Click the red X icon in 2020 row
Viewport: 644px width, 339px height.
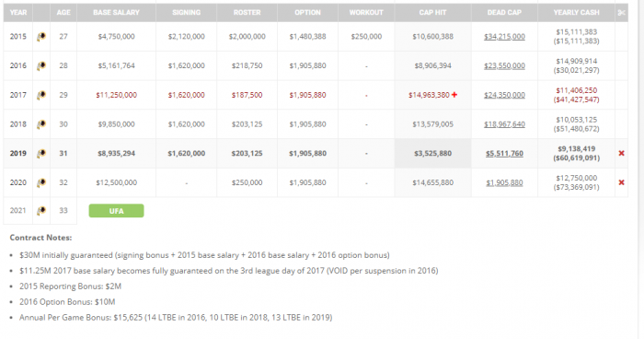pos(621,182)
